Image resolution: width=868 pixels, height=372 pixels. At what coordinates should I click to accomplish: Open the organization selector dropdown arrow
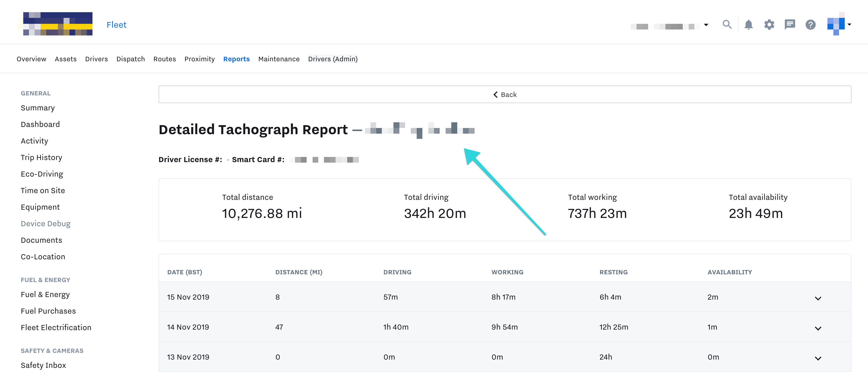click(x=706, y=25)
